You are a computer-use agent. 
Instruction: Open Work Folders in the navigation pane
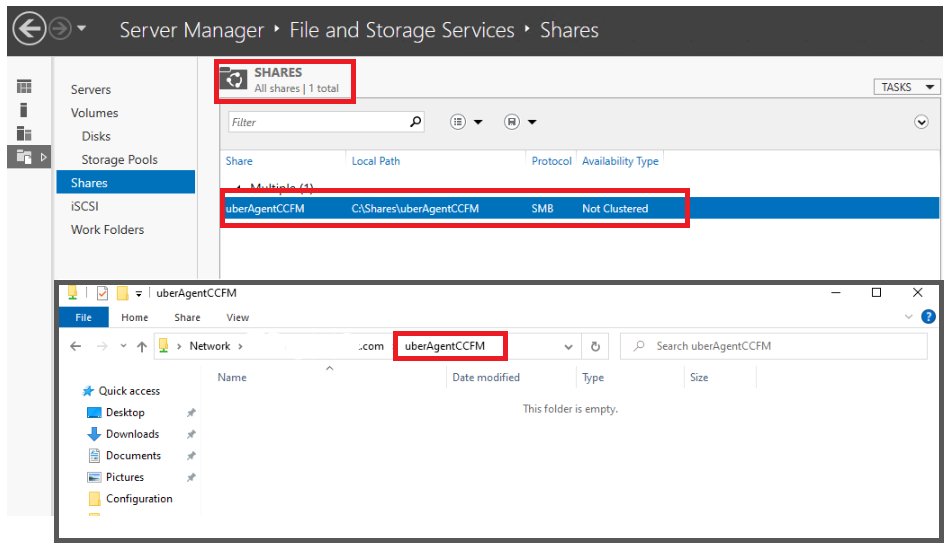[x=107, y=229]
